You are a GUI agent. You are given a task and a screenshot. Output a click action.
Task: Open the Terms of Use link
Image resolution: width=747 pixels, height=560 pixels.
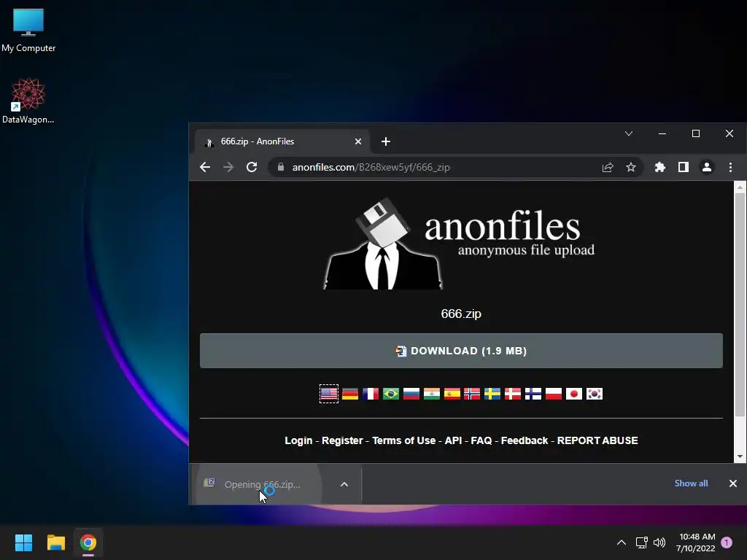click(x=404, y=440)
